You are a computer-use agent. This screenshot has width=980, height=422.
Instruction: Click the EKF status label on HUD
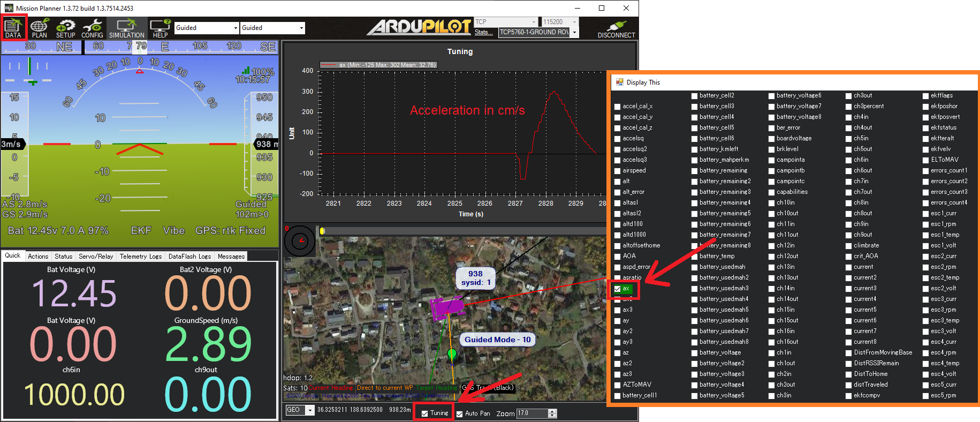click(x=141, y=230)
